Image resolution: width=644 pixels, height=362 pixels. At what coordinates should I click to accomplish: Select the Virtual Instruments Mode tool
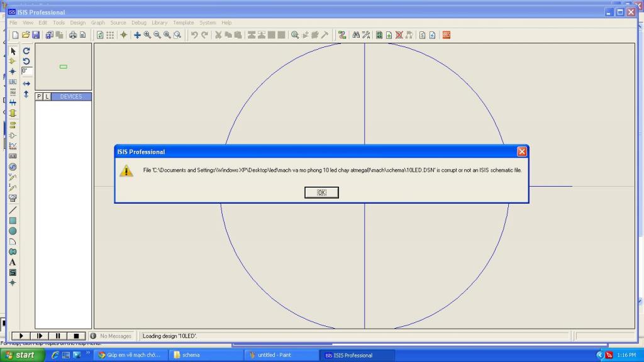point(13,198)
